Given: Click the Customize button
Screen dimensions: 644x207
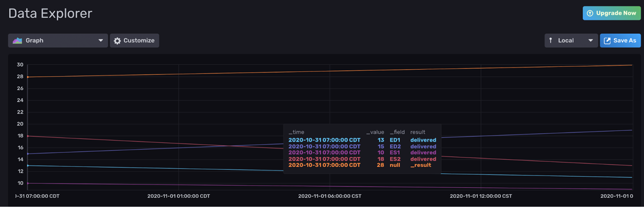Looking at the screenshot, I should 134,40.
